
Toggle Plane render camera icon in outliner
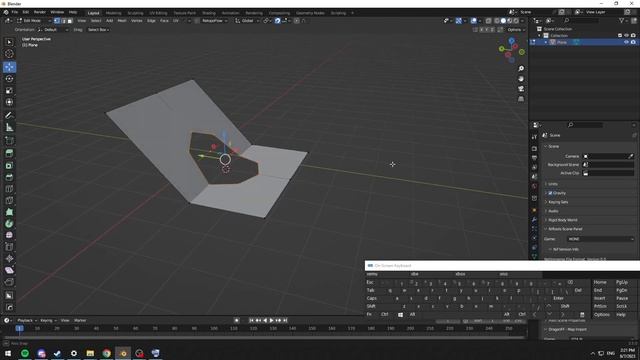633,42
